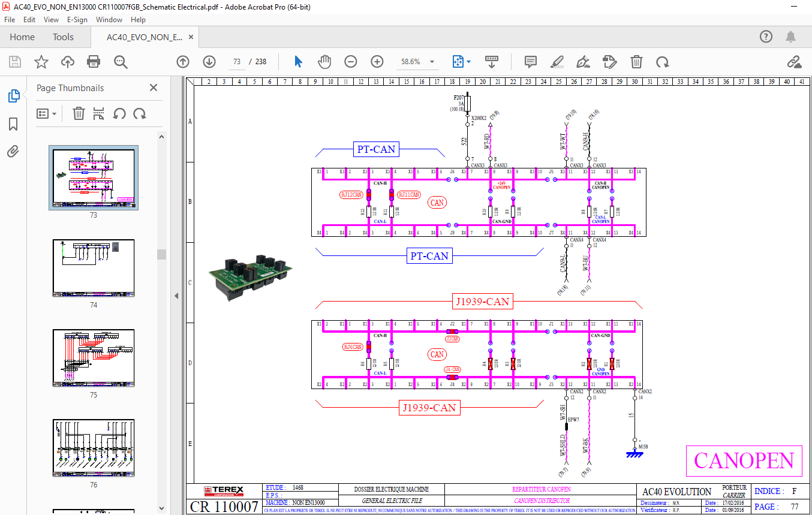
Task: Open the Help question mark icon
Action: tap(766, 37)
